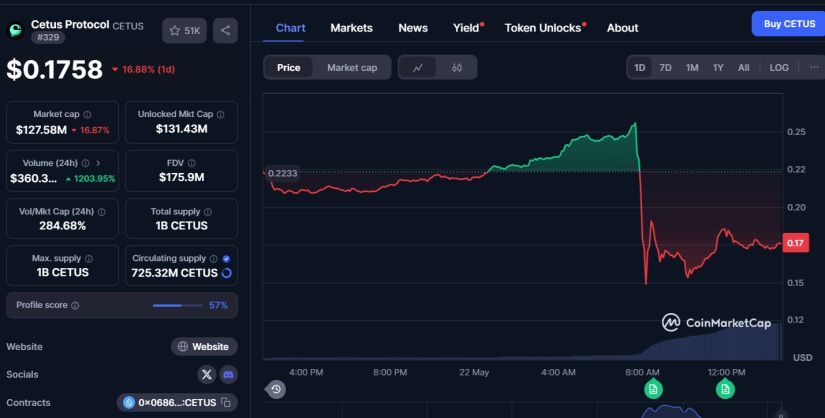Switch to the Chart tab

pyautogui.click(x=290, y=28)
